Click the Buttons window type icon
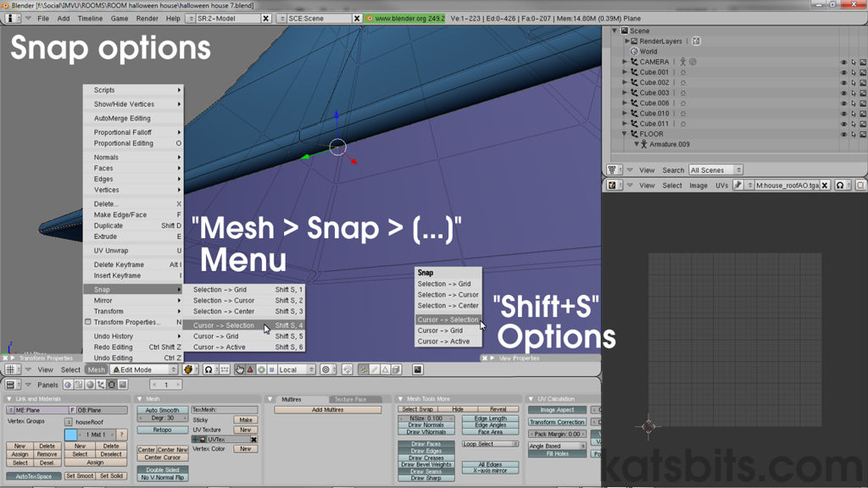Screen dimensions: 868x488 click(14, 385)
